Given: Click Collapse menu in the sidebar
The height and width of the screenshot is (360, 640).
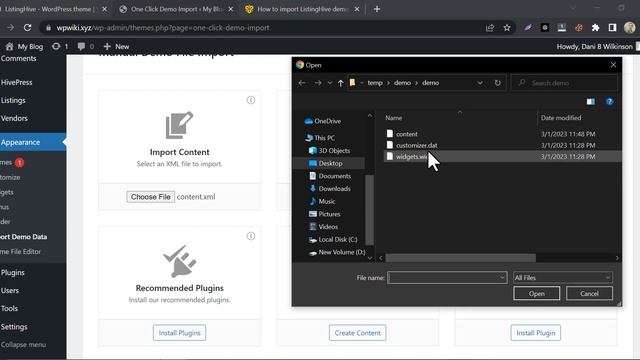Looking at the screenshot, I should [x=23, y=344].
